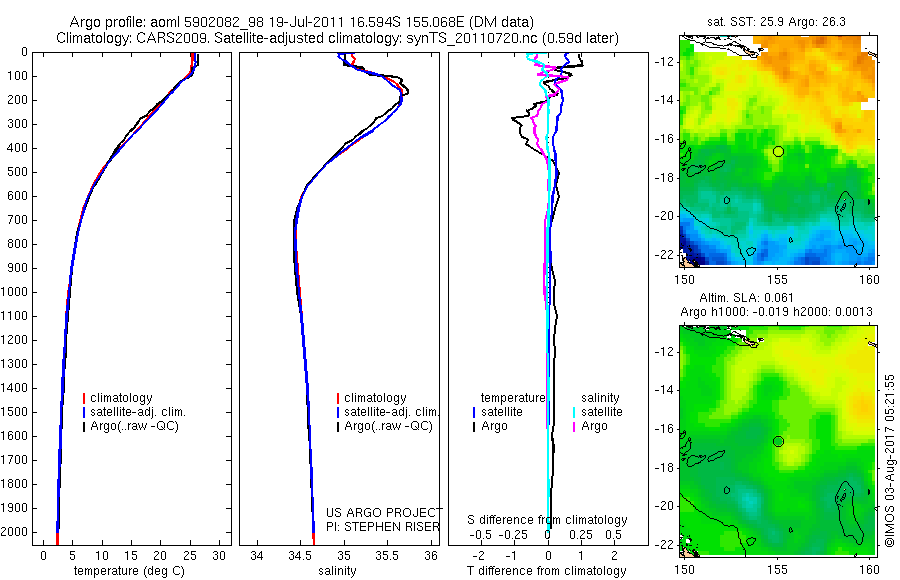Screen dimensions: 900x580
Task: Click 'Argo(..raw -QC)' legend entry in salinity plot
Action: pos(388,426)
